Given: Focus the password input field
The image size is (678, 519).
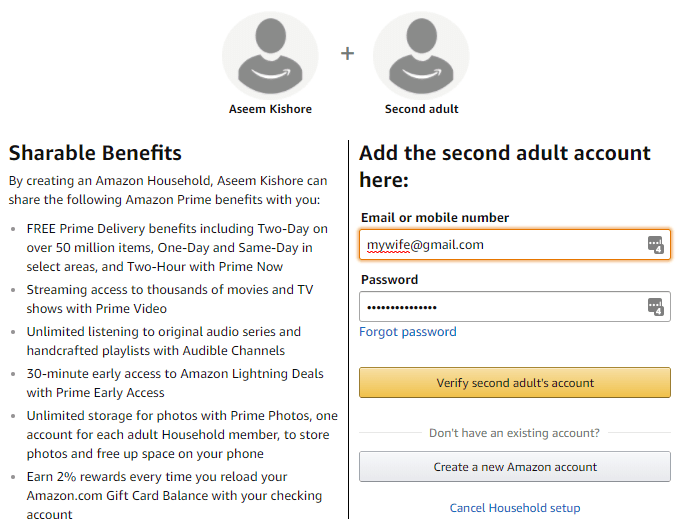Looking at the screenshot, I should pyautogui.click(x=500, y=307).
